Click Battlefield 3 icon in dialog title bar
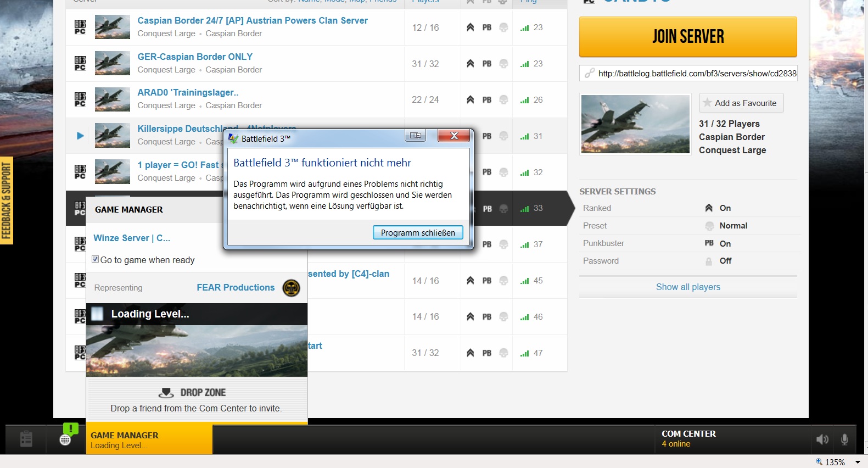Screen dimensions: 868x468 tap(233, 138)
